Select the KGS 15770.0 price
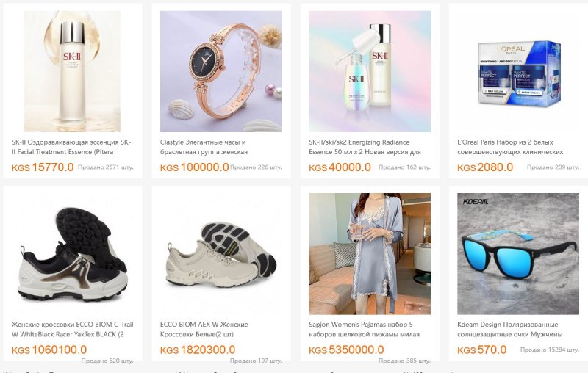This screenshot has height=373, width=588. point(43,167)
